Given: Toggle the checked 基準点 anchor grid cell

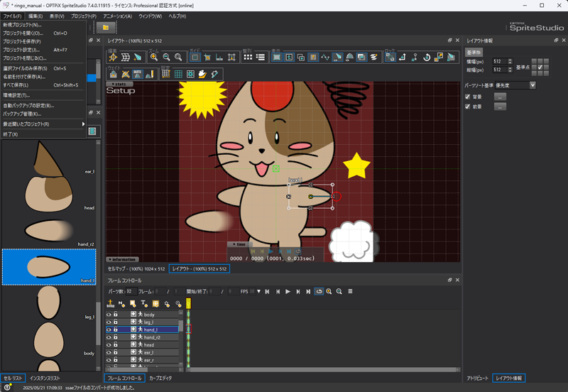Looking at the screenshot, I should [540, 67].
